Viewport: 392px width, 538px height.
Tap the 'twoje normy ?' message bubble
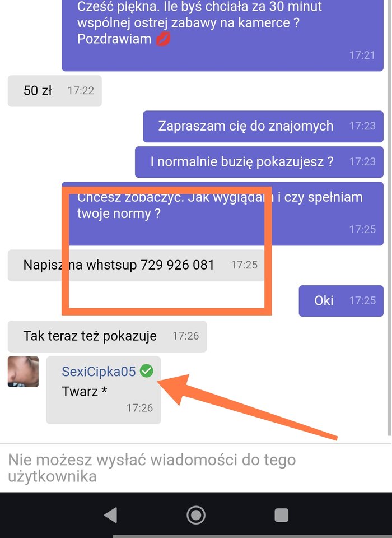(222, 214)
